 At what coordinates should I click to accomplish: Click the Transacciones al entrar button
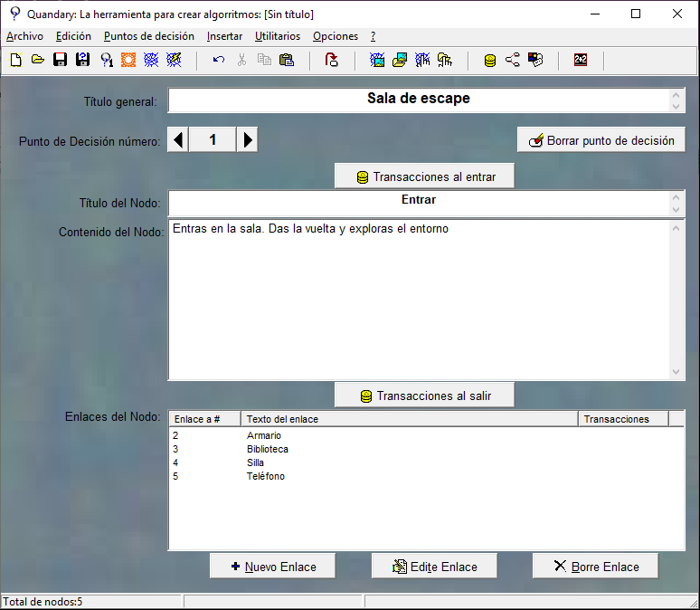pyautogui.click(x=424, y=176)
